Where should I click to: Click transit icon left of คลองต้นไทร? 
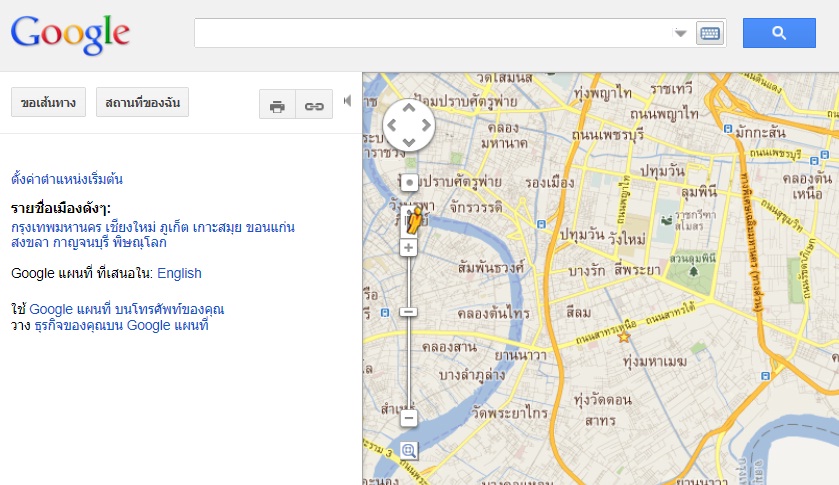[x=385, y=313]
